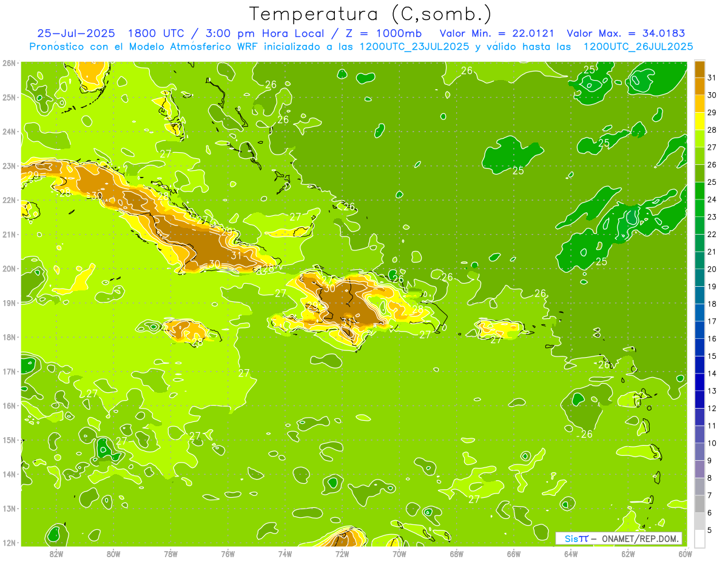Click the 26N latitude axis label
Image resolution: width=728 pixels, height=562 pixels.
pyautogui.click(x=10, y=63)
